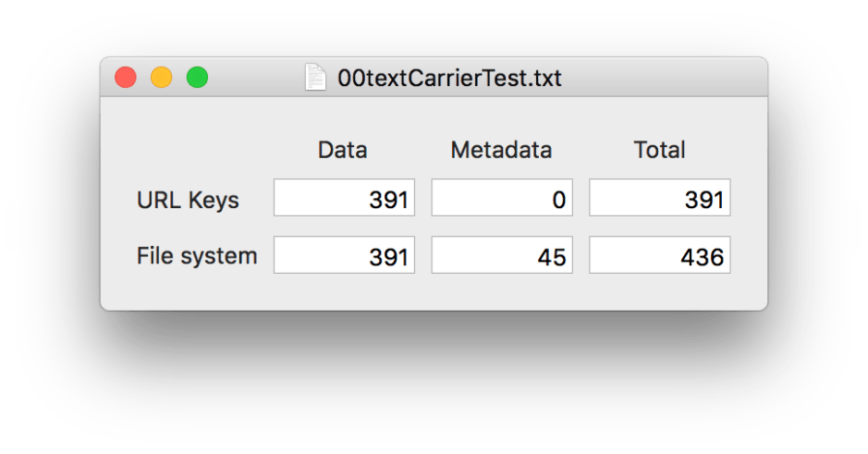Minimize the window with the yellow button
Screen dimensions: 868x454
pyautogui.click(x=162, y=78)
